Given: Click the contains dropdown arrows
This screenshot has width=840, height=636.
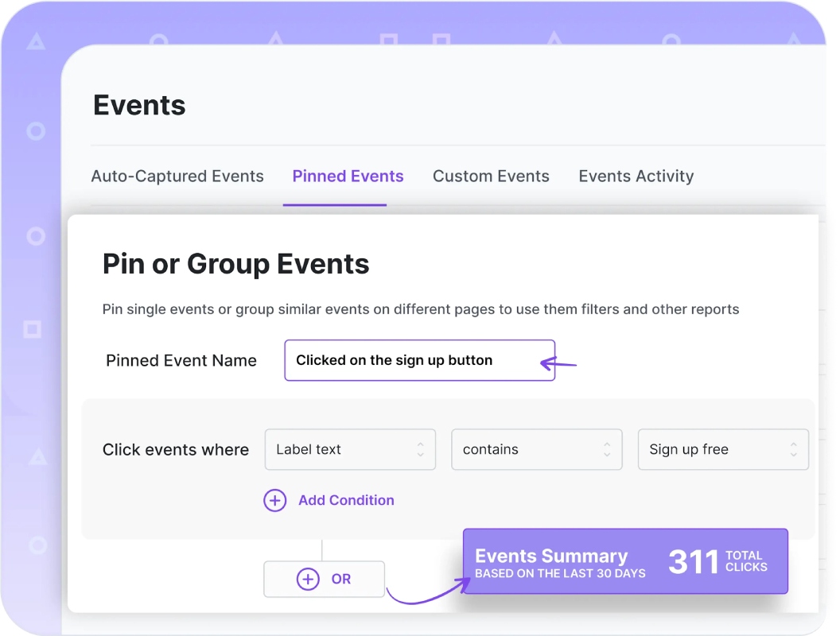Looking at the screenshot, I should (x=607, y=449).
